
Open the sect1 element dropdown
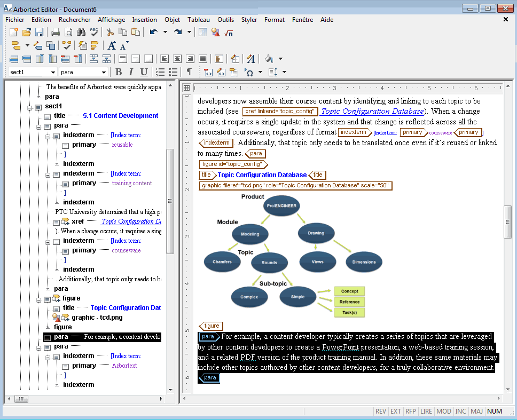pyautogui.click(x=53, y=72)
